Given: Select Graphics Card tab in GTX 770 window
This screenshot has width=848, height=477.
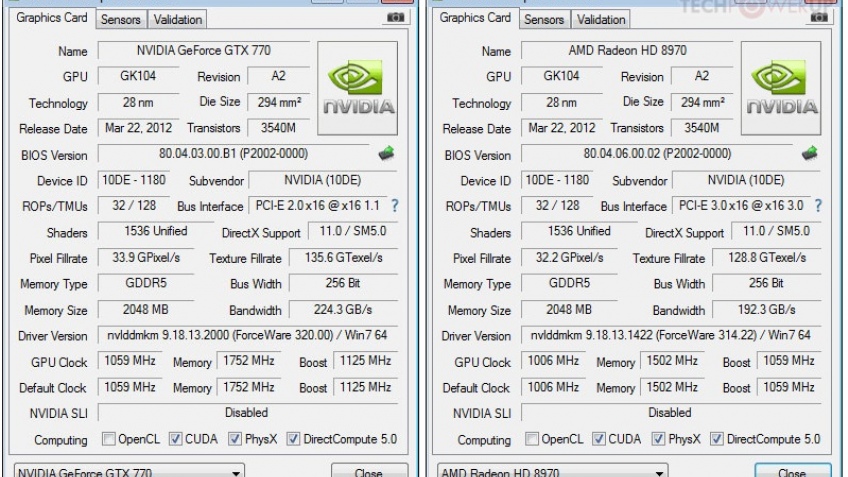Looking at the screenshot, I should tap(52, 18).
